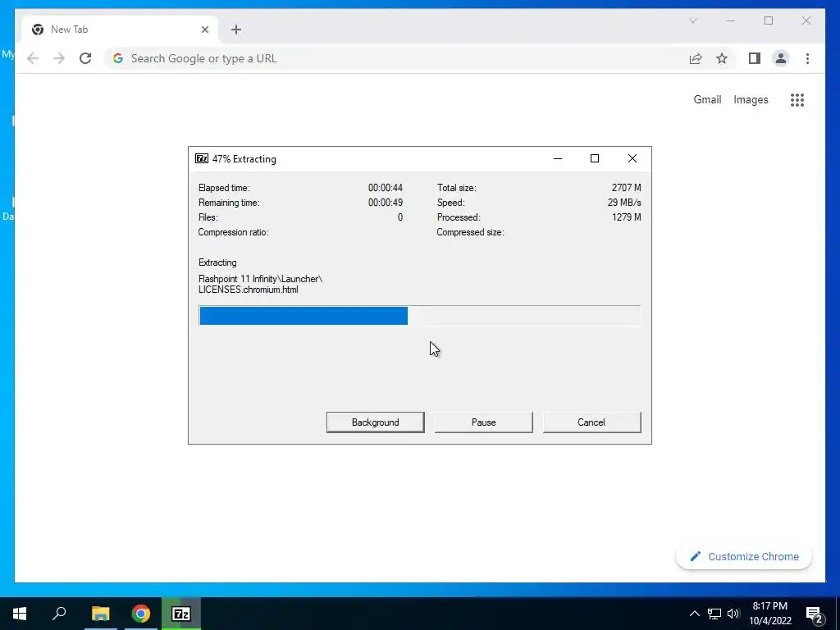Close the New Tab tab
840x630 pixels.
point(204,30)
